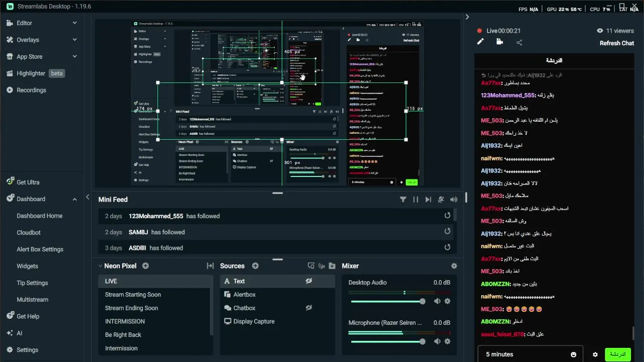
Task: Select the LIVE scene
Action: point(155,281)
